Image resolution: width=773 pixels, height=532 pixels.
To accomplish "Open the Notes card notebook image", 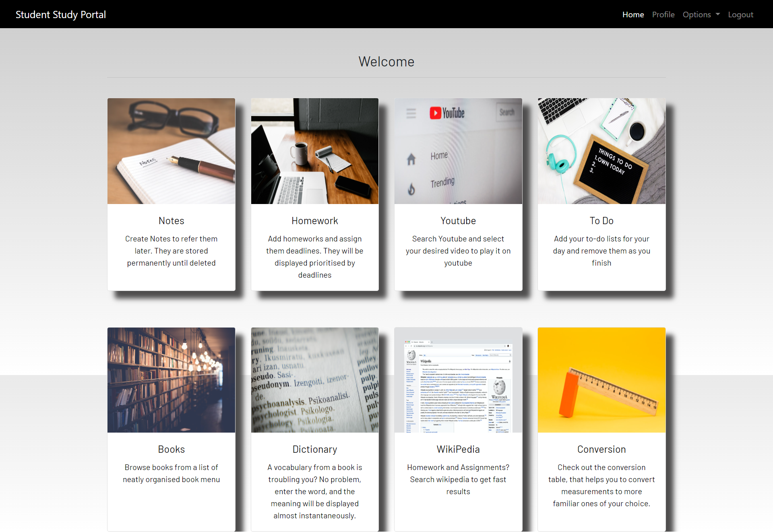I will pyautogui.click(x=171, y=151).
